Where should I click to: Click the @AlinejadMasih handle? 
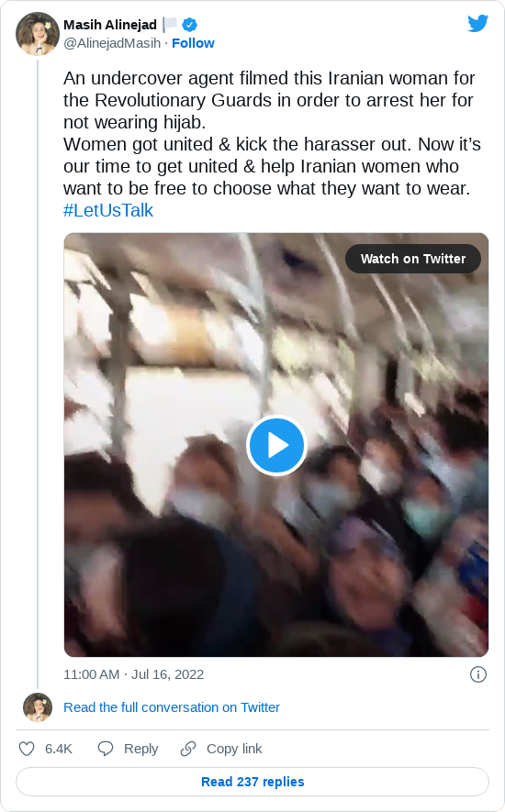point(112,43)
